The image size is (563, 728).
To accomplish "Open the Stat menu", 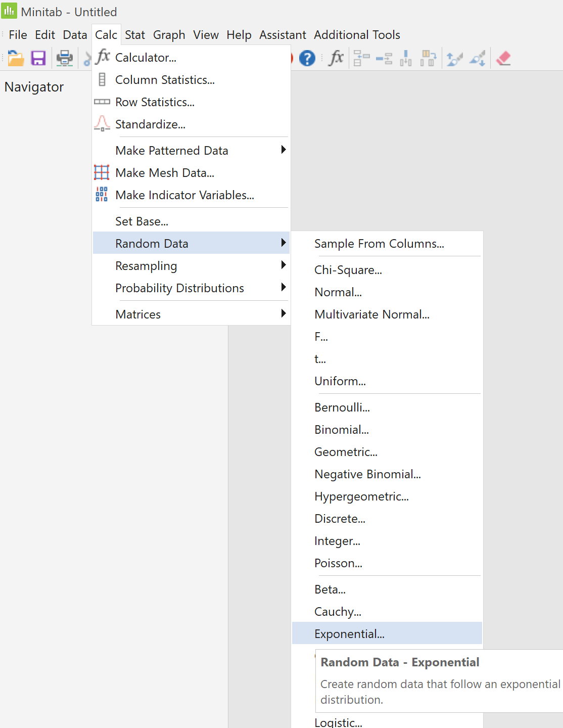I will point(135,35).
